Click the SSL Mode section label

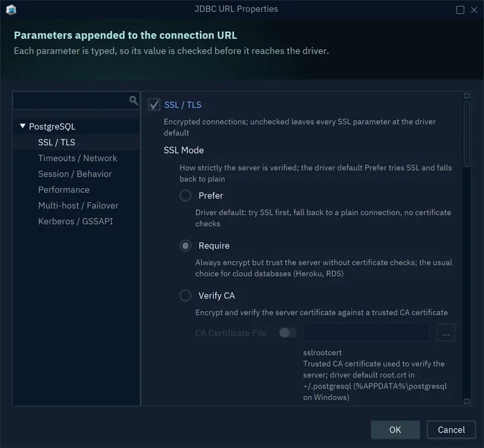[x=183, y=150]
